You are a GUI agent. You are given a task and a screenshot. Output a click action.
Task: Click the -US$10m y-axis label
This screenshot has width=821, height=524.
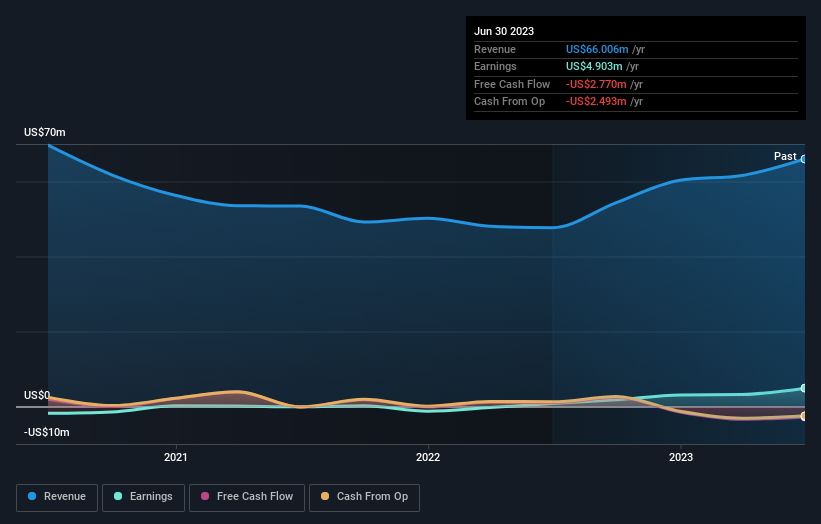pos(47,432)
